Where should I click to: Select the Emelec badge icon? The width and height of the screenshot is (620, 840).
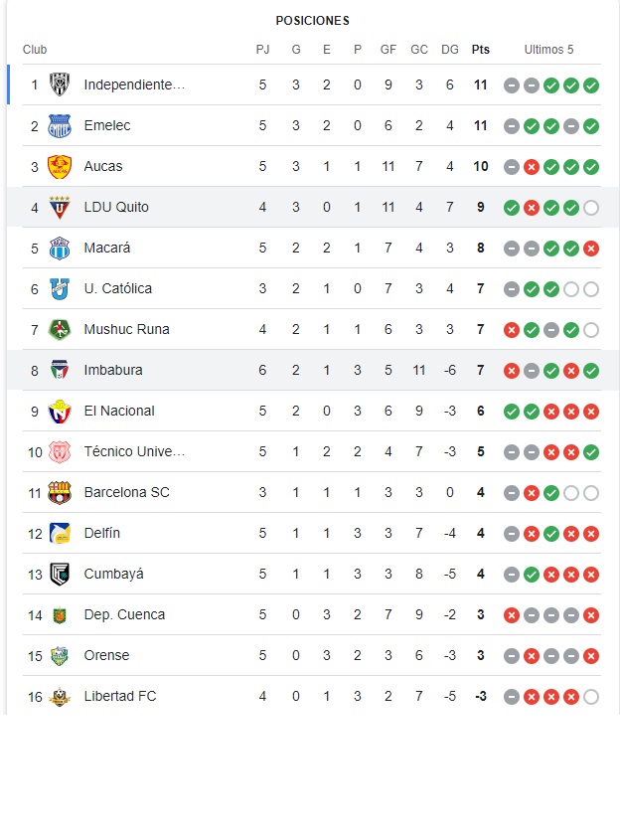click(x=60, y=125)
